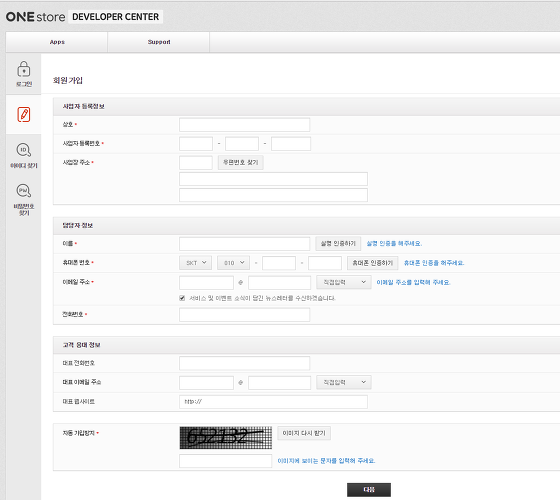Image resolution: width=560 pixels, height=500 pixels.
Task: Click the 652132 captcha image
Action: pyautogui.click(x=225, y=438)
